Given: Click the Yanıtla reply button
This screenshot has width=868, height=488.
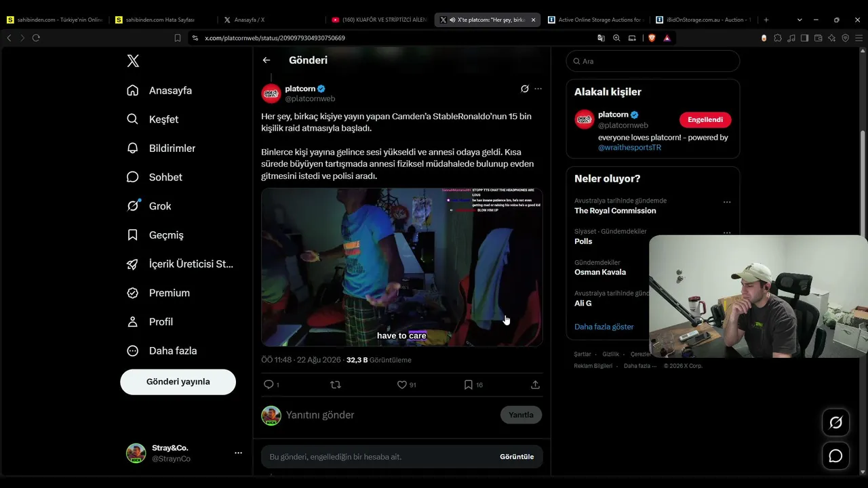Looking at the screenshot, I should point(521,415).
